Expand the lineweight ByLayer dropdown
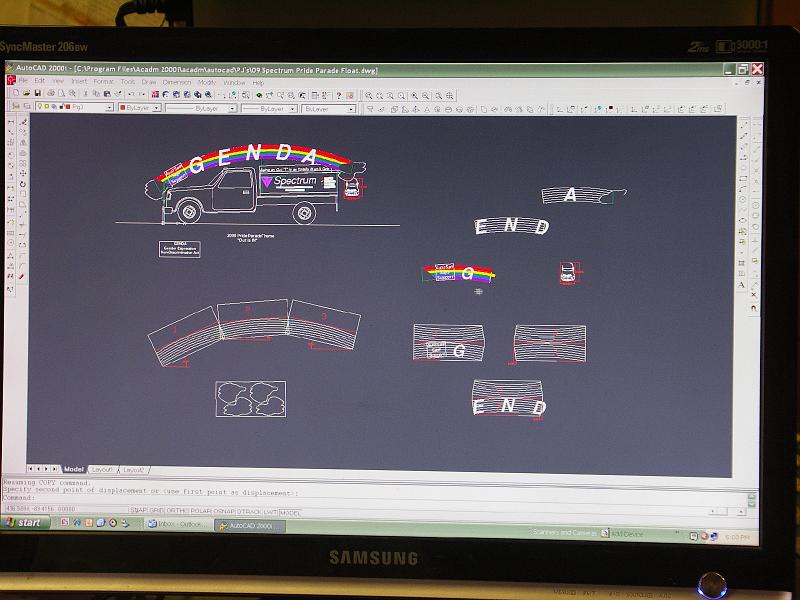 click(293, 109)
